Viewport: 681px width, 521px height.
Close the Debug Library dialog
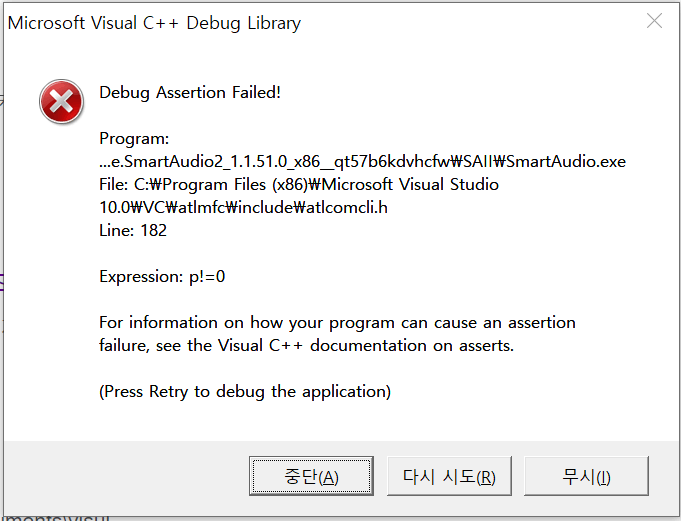(x=654, y=21)
